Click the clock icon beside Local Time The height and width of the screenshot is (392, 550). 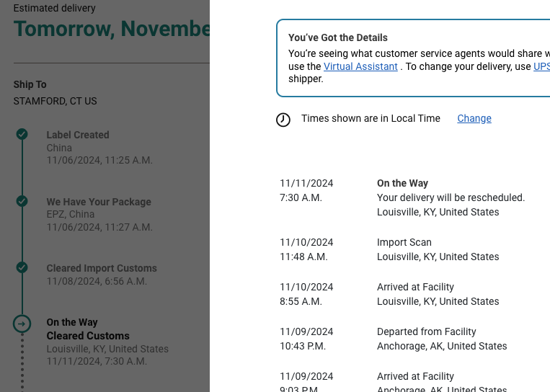tap(283, 120)
